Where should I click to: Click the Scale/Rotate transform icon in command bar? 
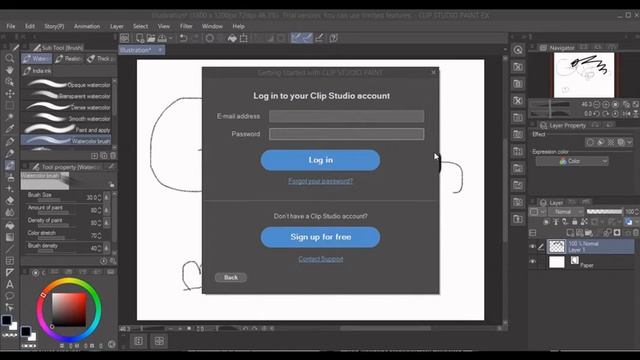pos(244,38)
